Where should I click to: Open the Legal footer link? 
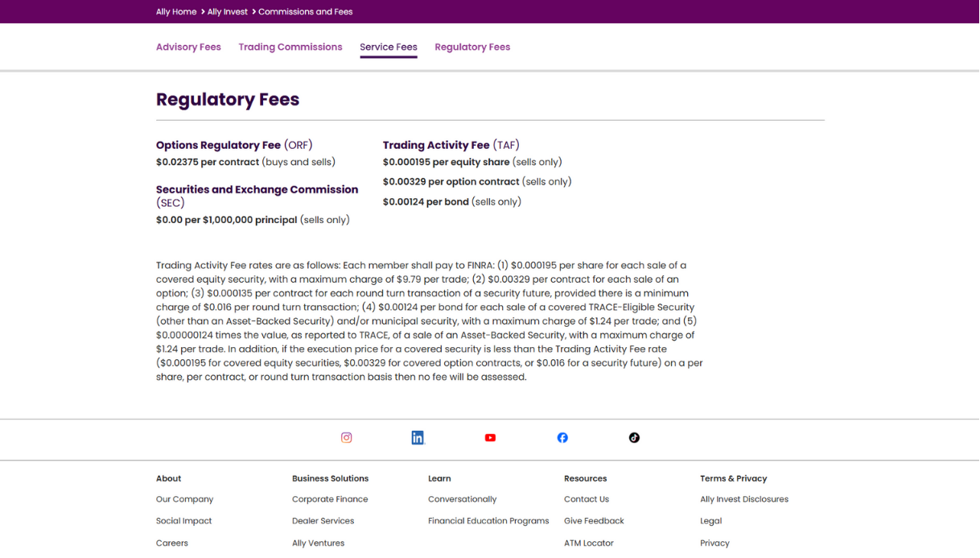click(711, 521)
